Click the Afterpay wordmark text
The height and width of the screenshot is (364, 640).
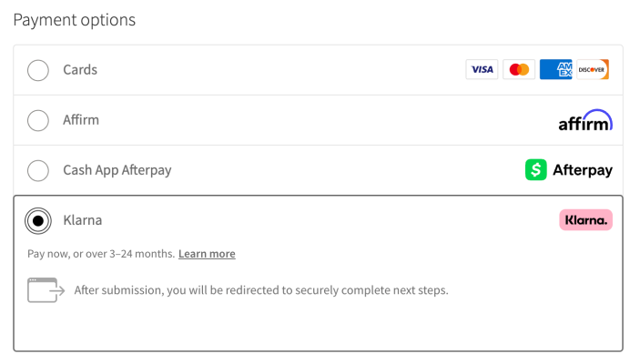pyautogui.click(x=583, y=170)
